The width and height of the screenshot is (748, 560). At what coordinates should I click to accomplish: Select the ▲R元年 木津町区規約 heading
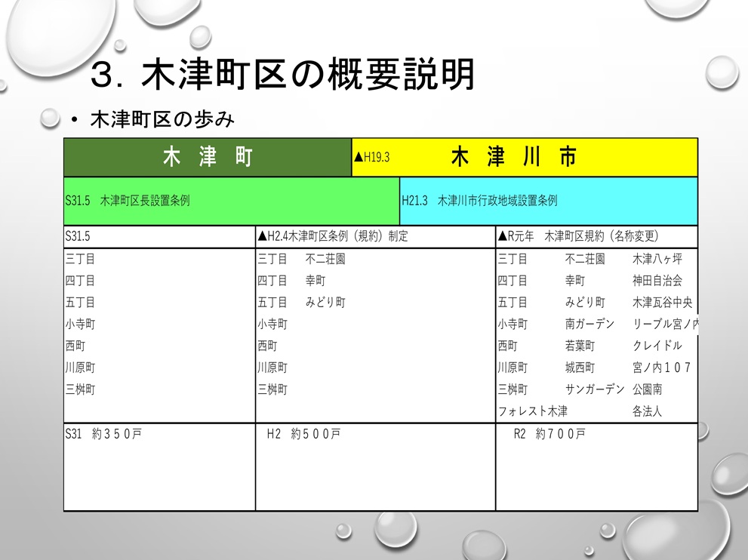[x=578, y=236]
